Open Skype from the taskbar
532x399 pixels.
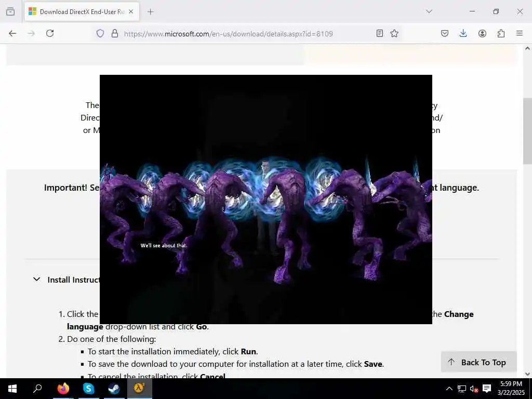[88, 389]
